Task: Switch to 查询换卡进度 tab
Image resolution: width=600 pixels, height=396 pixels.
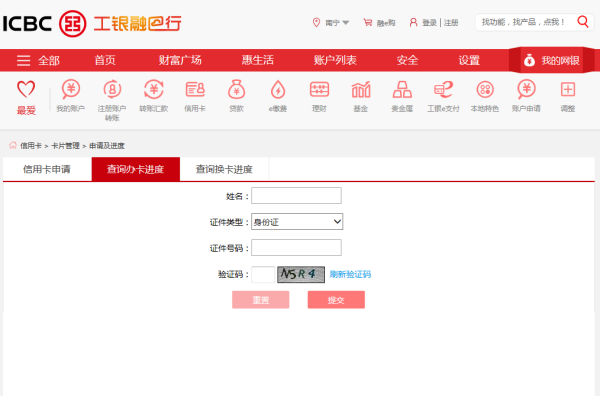Action: pyautogui.click(x=224, y=169)
